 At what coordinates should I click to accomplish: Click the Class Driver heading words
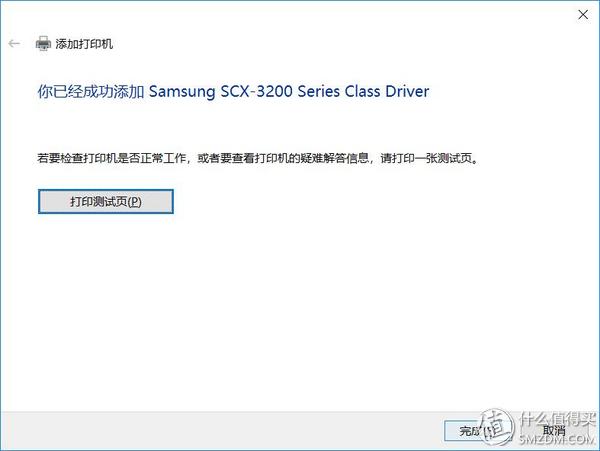[x=387, y=91]
